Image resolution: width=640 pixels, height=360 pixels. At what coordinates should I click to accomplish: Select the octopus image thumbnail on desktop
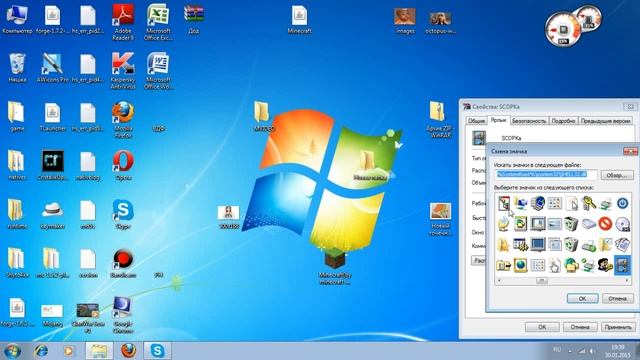(x=440, y=22)
